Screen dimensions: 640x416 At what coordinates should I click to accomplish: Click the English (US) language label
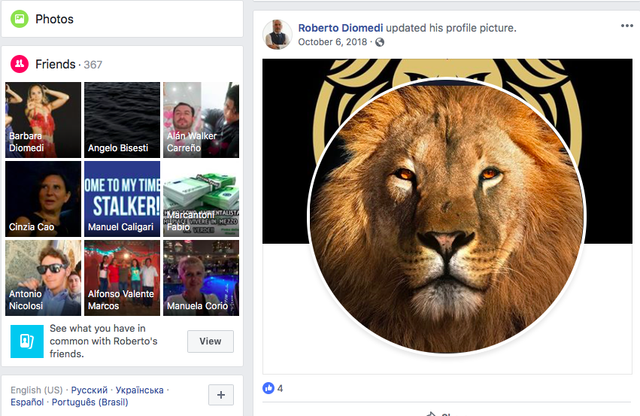37,390
